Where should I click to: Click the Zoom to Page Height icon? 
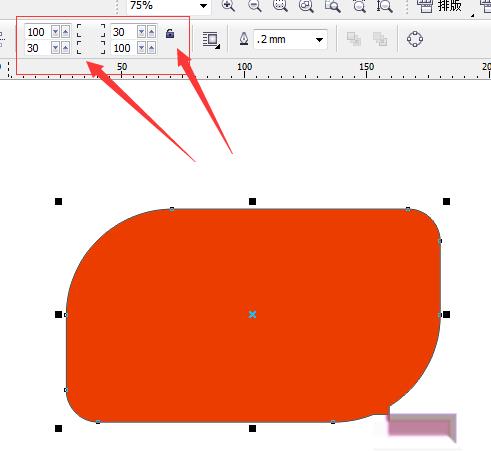(384, 6)
